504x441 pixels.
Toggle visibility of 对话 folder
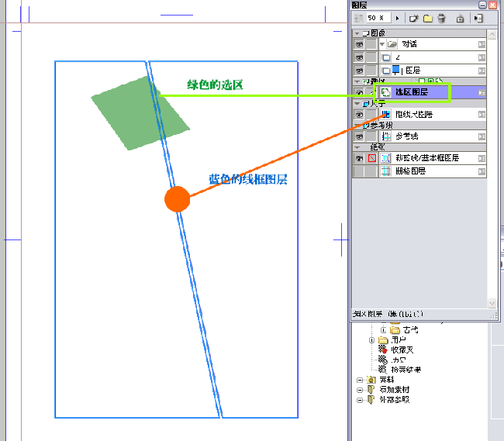359,44
